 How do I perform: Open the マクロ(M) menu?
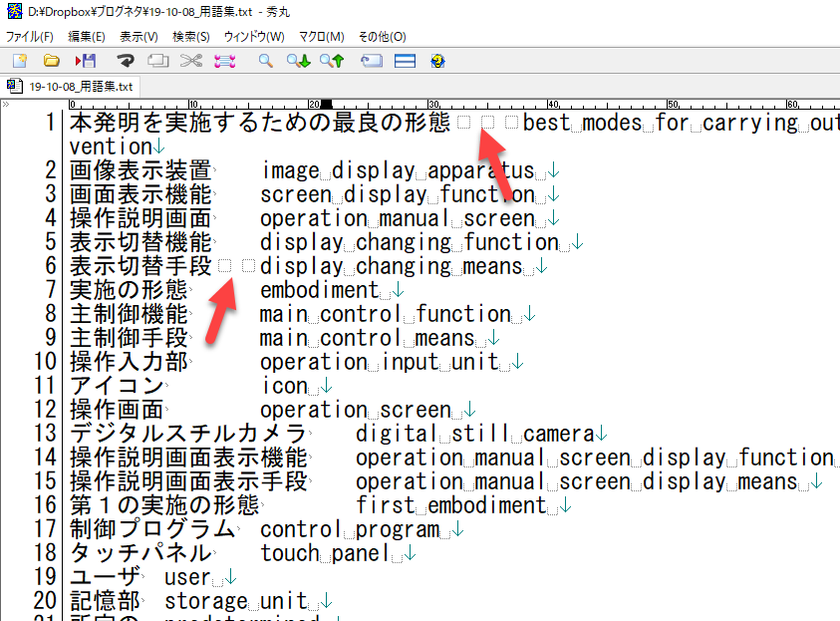coord(321,37)
